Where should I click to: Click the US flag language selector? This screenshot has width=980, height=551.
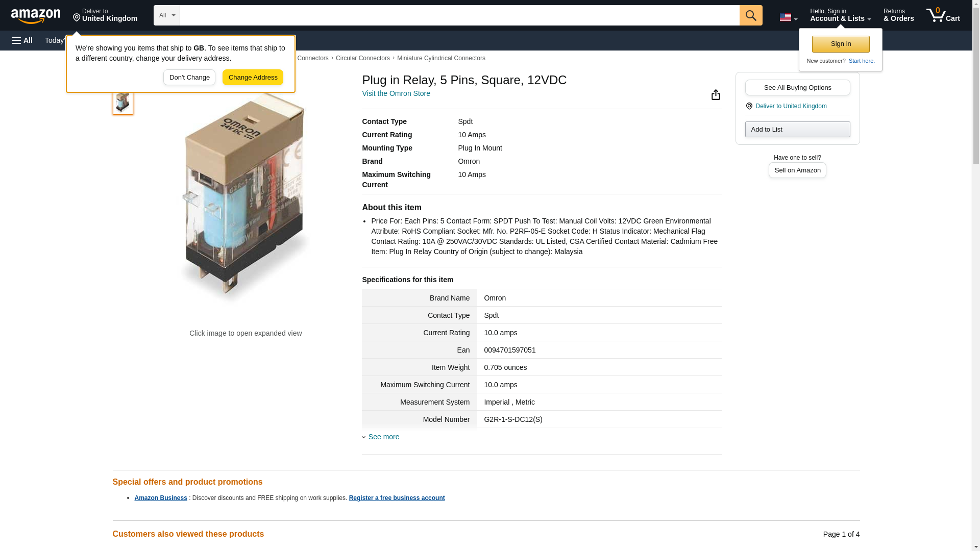click(788, 18)
